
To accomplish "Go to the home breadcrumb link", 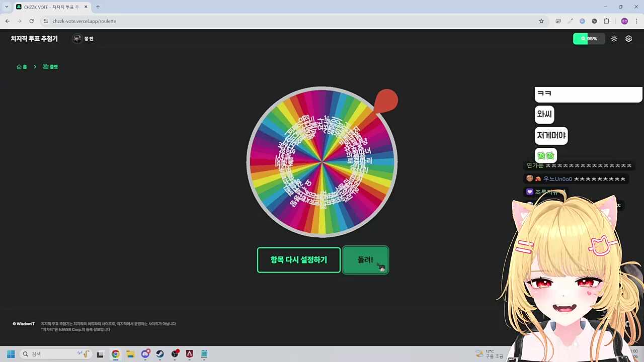I will (x=22, y=67).
